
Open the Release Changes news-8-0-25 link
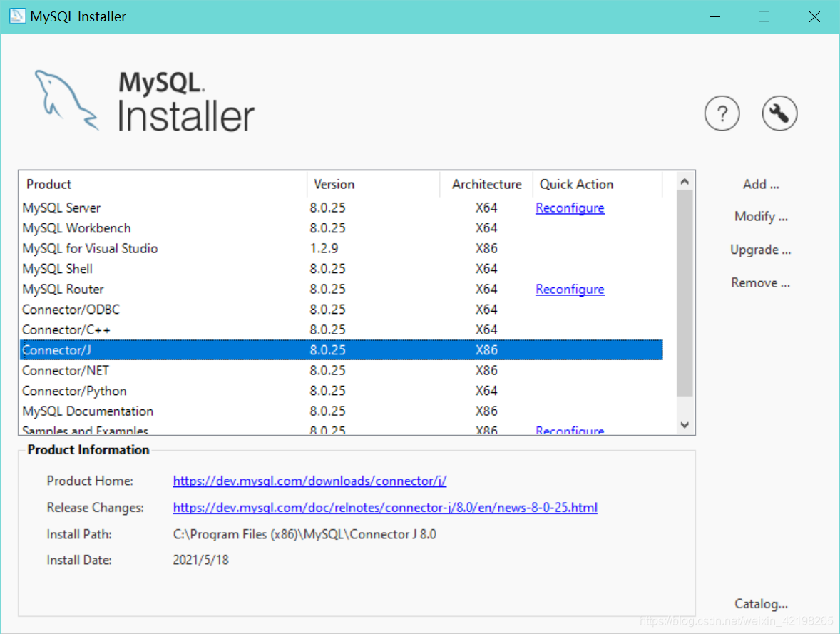(384, 508)
